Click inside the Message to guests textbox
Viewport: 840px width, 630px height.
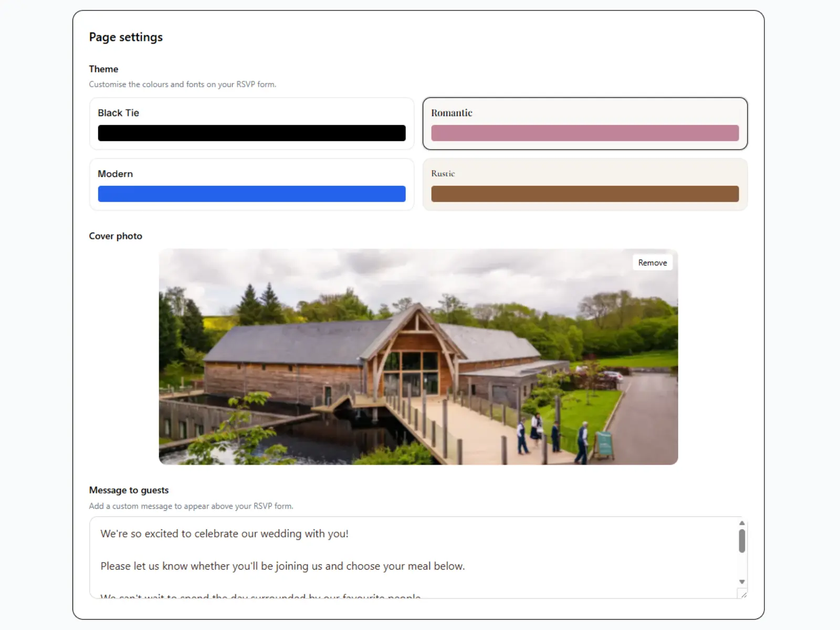(418, 558)
